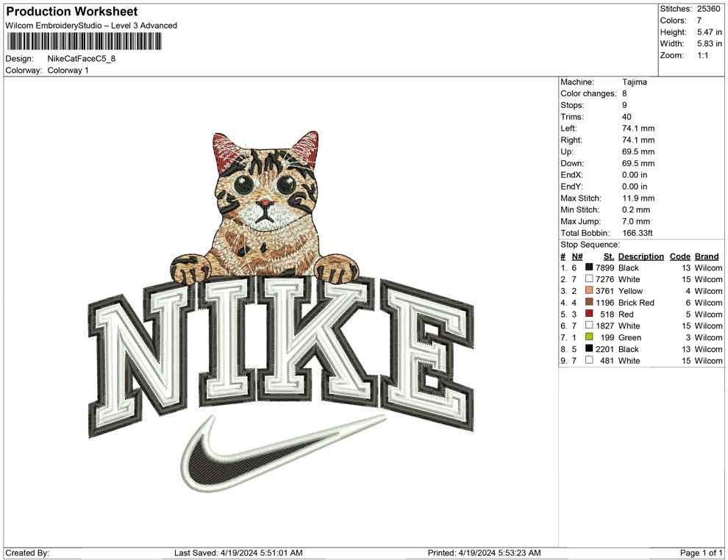Click the Green swatch in stop 7

click(x=589, y=337)
